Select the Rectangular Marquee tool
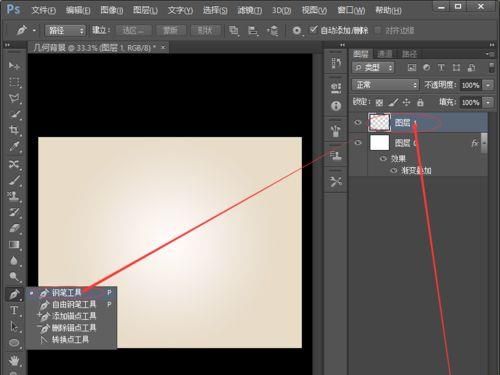 pyautogui.click(x=14, y=82)
